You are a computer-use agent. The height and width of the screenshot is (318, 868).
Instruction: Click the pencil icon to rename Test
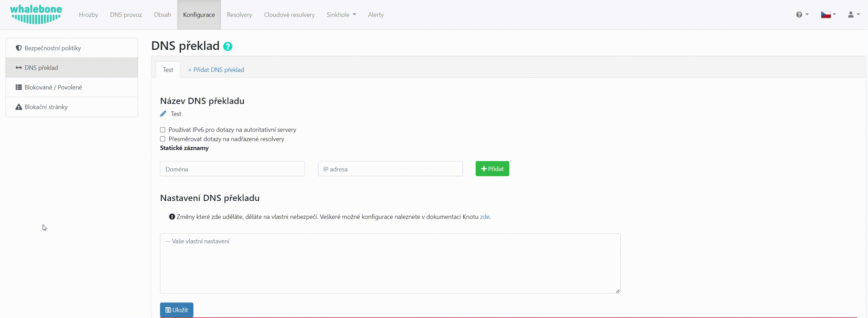click(x=163, y=114)
